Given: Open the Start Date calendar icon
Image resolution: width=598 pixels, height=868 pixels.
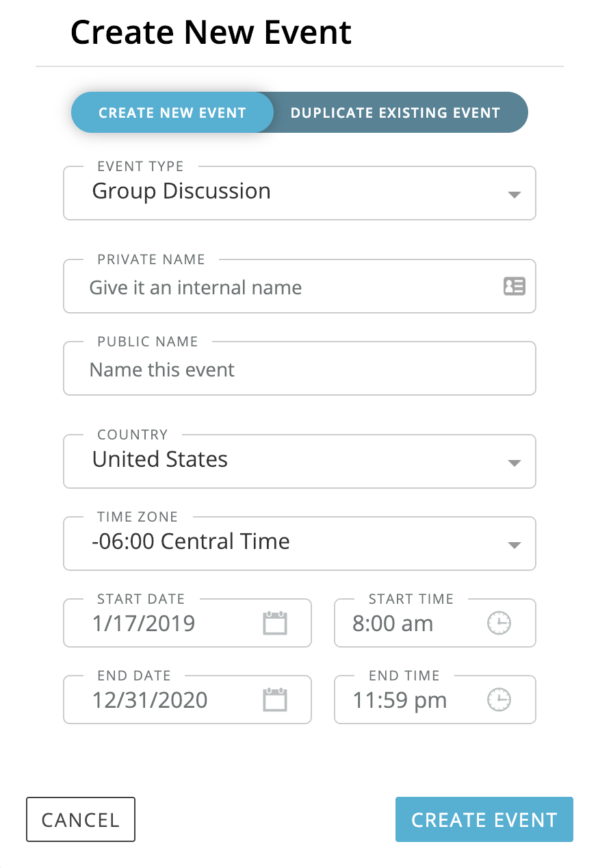Looking at the screenshot, I should click(x=275, y=623).
